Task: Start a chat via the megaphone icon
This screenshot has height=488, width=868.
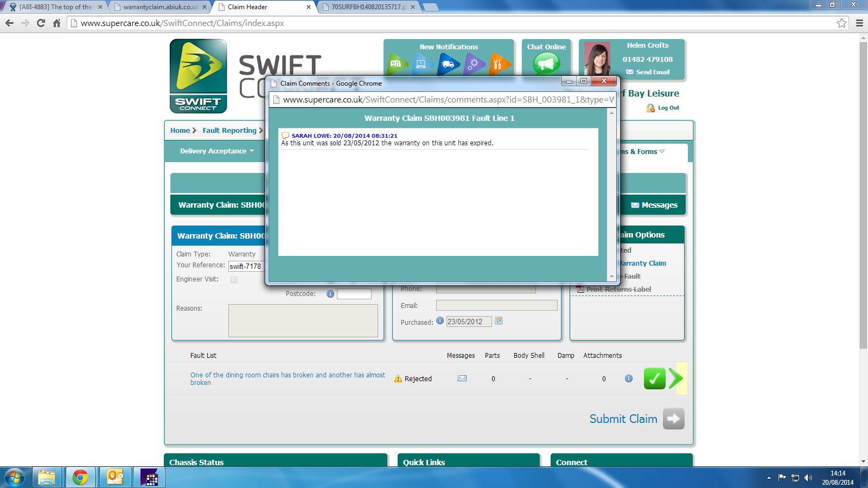Action: click(x=546, y=64)
